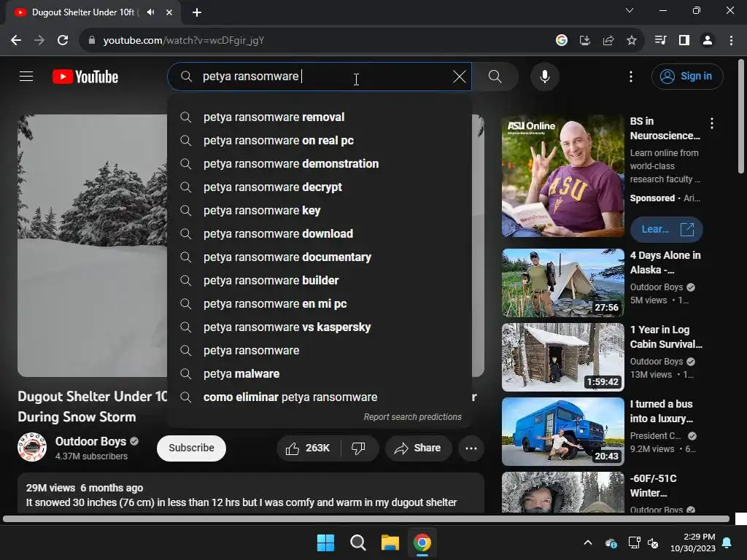Share this page from the address bar
The image size is (747, 560).
(608, 41)
